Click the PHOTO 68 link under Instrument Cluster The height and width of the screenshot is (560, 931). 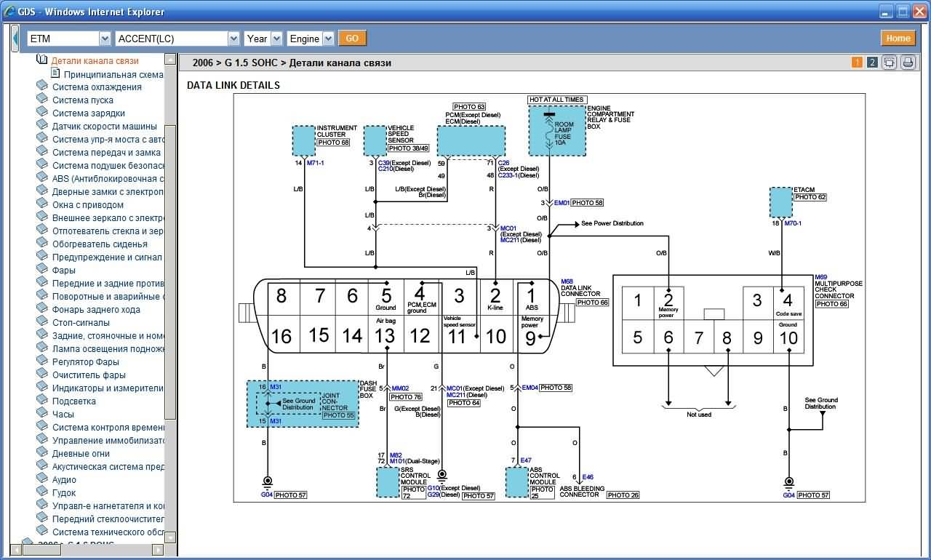point(333,143)
